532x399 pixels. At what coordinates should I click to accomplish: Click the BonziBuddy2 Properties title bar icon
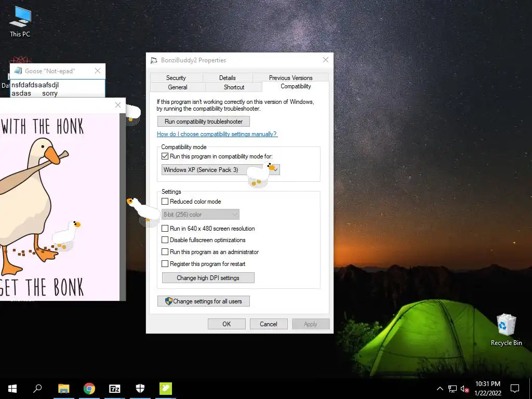(x=154, y=60)
